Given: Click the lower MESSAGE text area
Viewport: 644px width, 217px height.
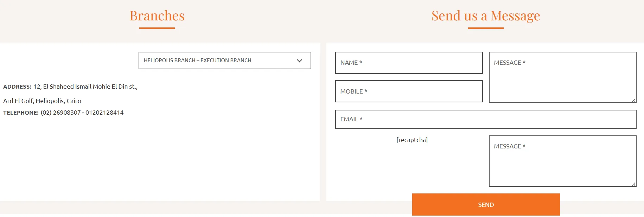Looking at the screenshot, I should click(x=562, y=161).
